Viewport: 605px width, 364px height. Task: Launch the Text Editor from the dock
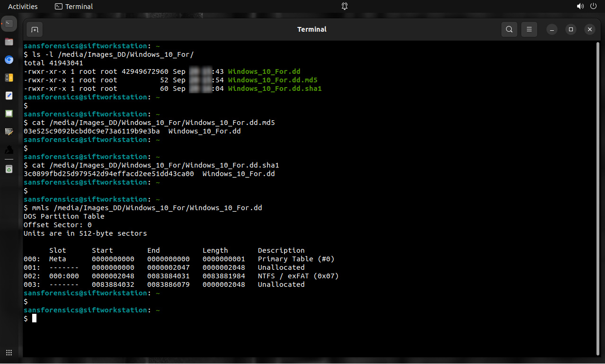point(9,96)
